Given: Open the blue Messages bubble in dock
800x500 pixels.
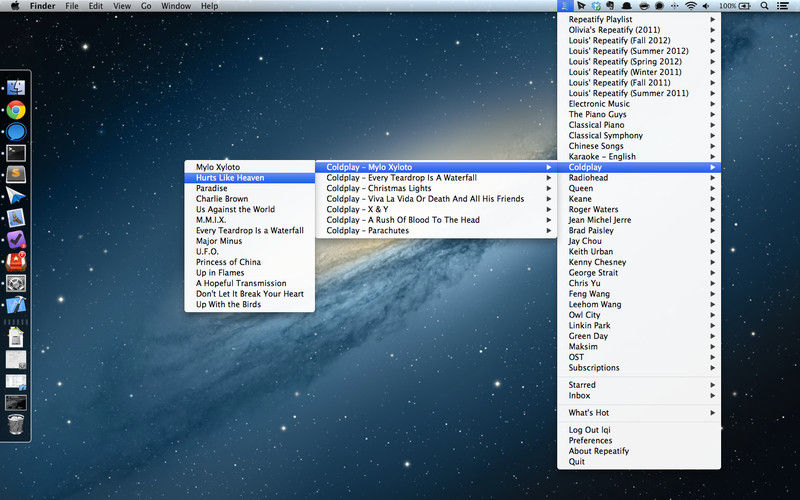Looking at the screenshot, I should [16, 132].
